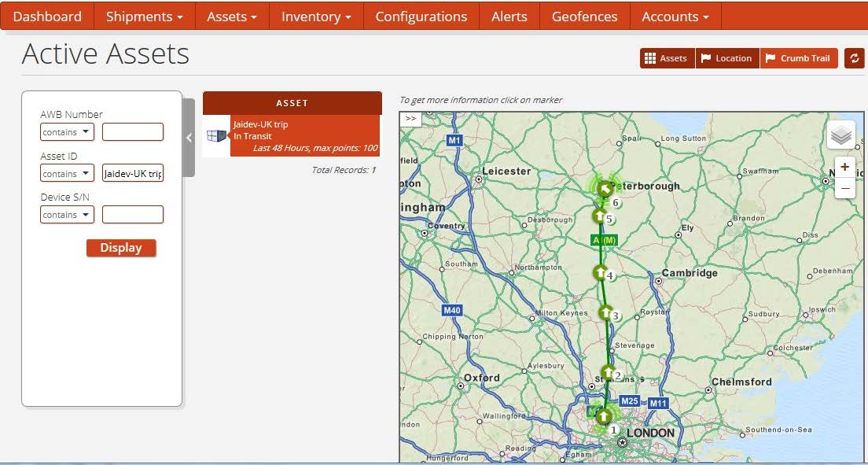Open the Shipments dropdown menu
Viewport: 868px width, 465px height.
coord(145,17)
